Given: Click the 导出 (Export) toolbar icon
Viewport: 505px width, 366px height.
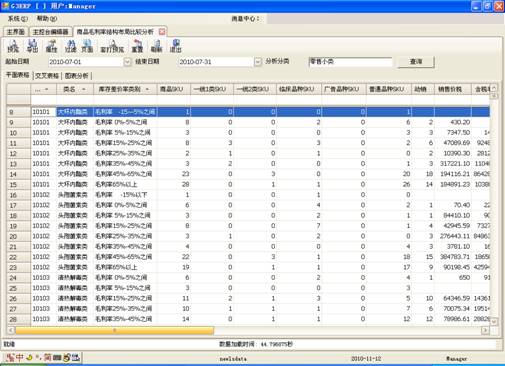Looking at the screenshot, I should [32, 46].
